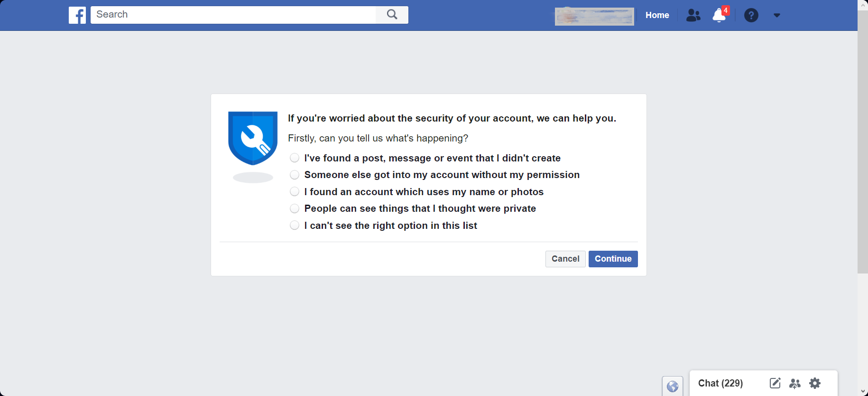This screenshot has height=396, width=868.
Task: Click your profile name in the top bar
Action: [594, 16]
